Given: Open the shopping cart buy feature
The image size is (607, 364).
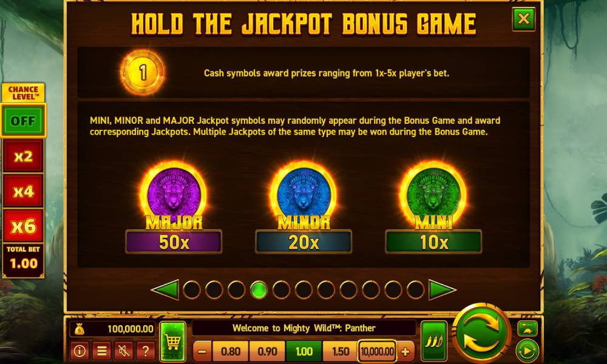Looking at the screenshot, I should (172, 342).
